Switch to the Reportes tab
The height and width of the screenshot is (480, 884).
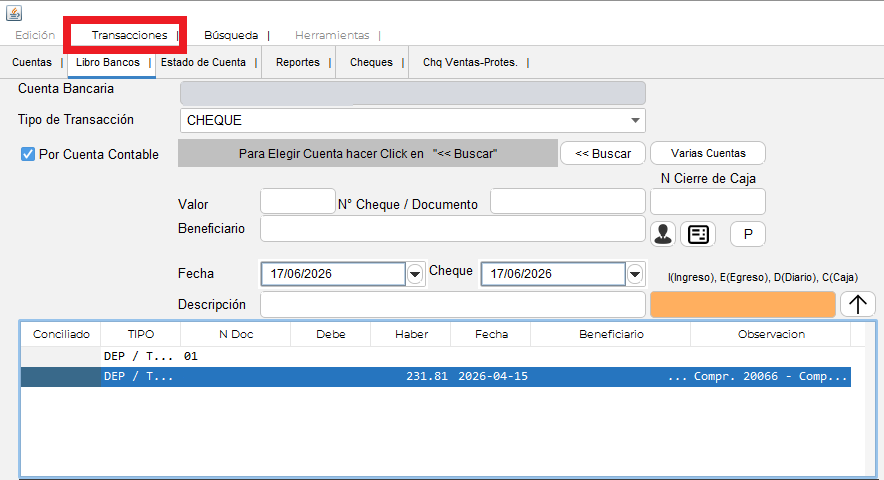click(x=298, y=62)
